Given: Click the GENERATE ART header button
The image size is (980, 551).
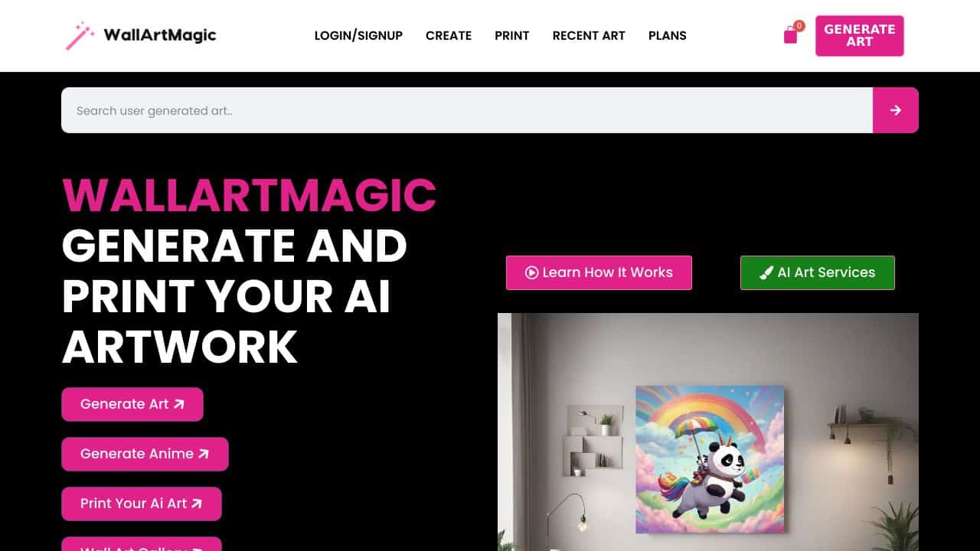Looking at the screenshot, I should click(860, 36).
